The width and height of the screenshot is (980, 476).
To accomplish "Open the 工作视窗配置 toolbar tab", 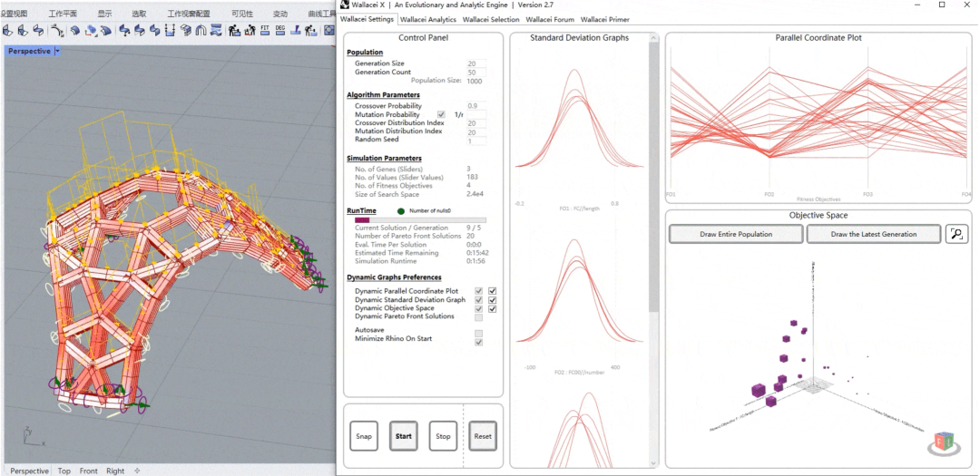I will pyautogui.click(x=190, y=14).
